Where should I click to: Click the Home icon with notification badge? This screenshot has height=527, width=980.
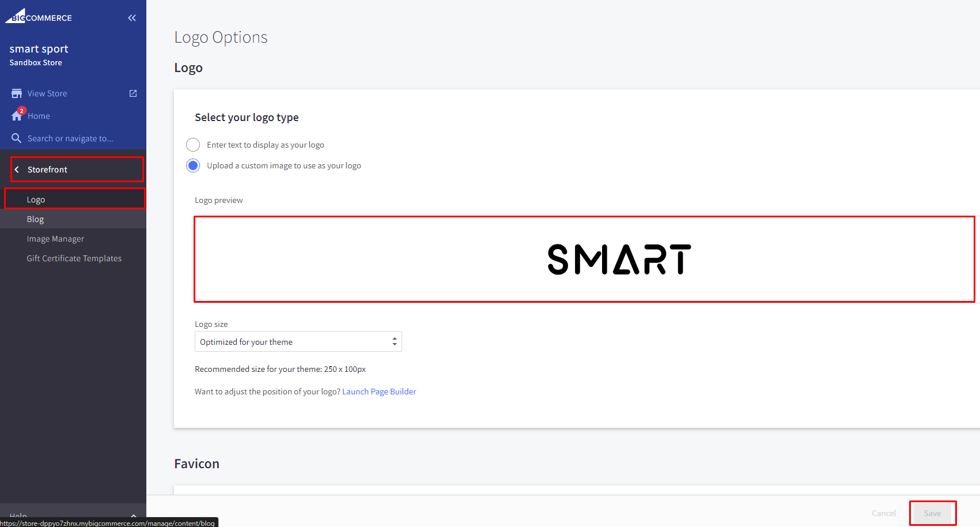coord(17,115)
